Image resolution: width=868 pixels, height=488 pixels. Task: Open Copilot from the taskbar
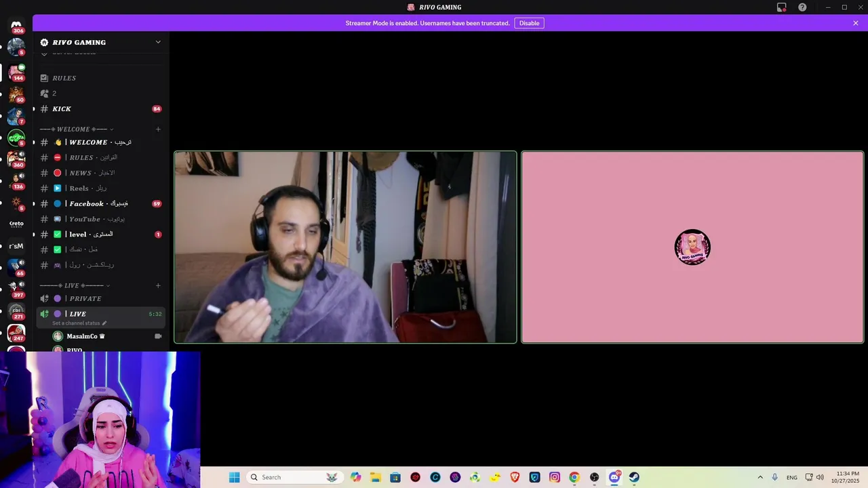[x=356, y=477]
